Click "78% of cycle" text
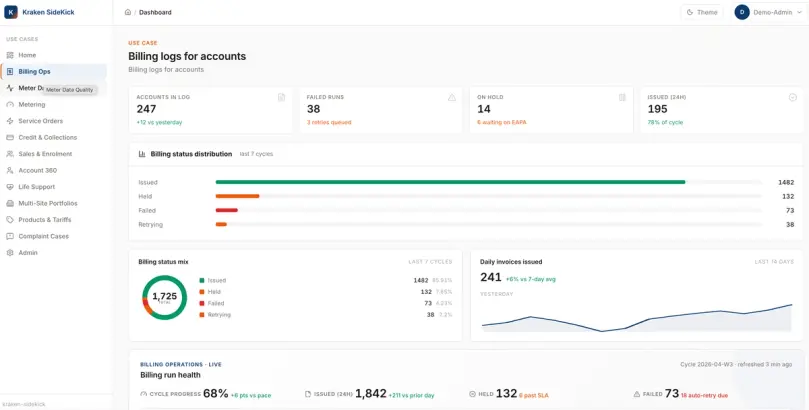Image resolution: width=809 pixels, height=410 pixels. pyautogui.click(x=665, y=123)
